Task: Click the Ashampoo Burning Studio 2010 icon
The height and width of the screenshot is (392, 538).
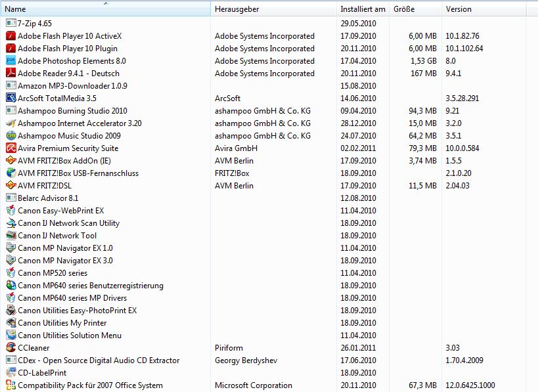Action: click(x=11, y=111)
